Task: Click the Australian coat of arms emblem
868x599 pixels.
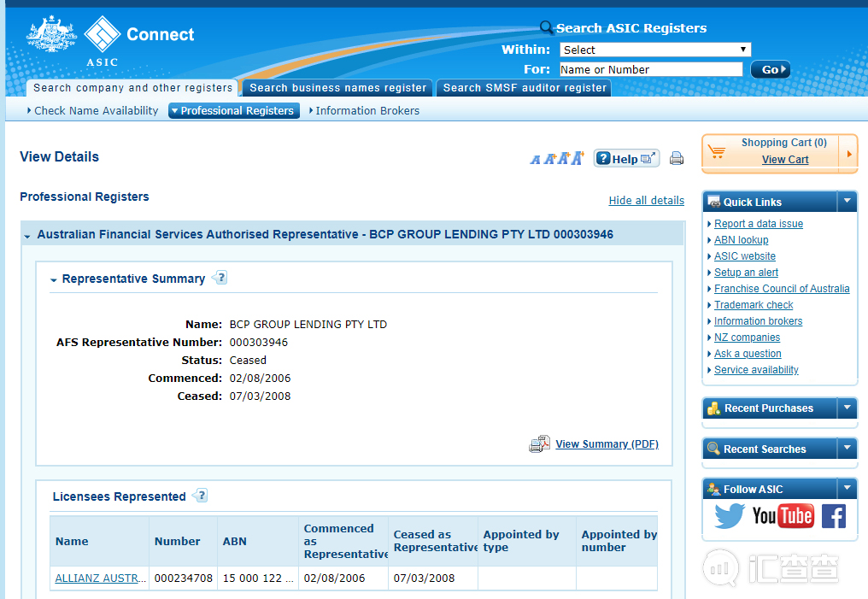Action: pyautogui.click(x=51, y=34)
